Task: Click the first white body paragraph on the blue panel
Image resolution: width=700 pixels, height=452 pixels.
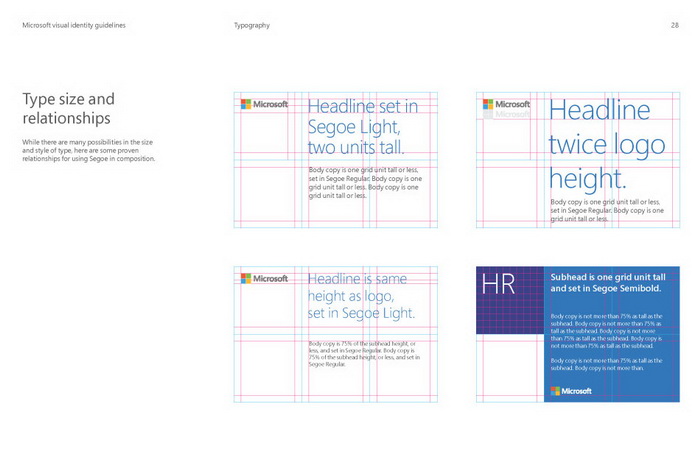Action: [x=607, y=331]
